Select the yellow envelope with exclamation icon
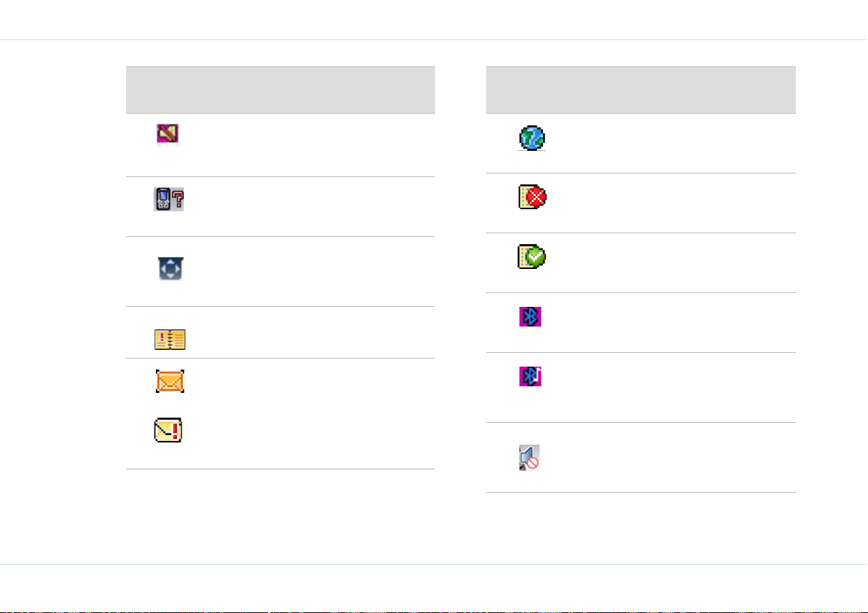The width and height of the screenshot is (868, 613). click(168, 430)
